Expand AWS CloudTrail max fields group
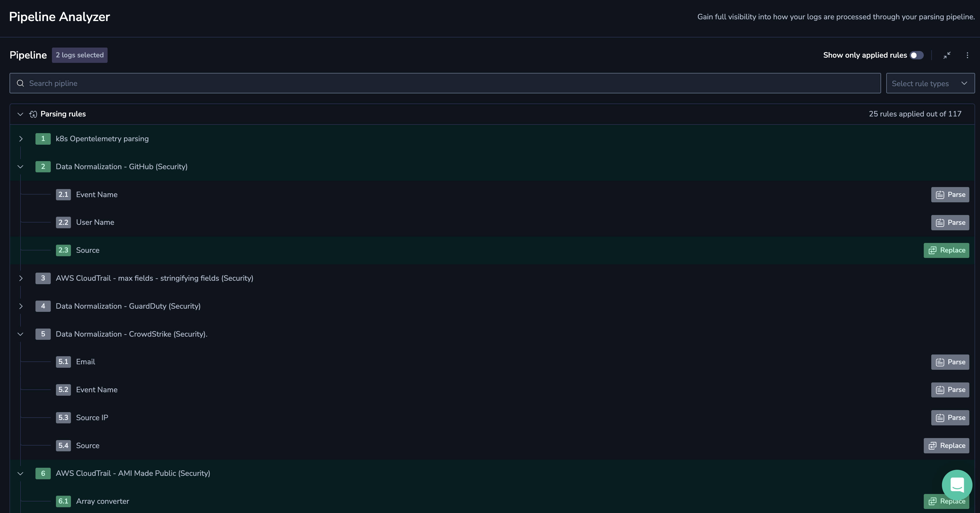Viewport: 980px width, 513px height. tap(20, 278)
